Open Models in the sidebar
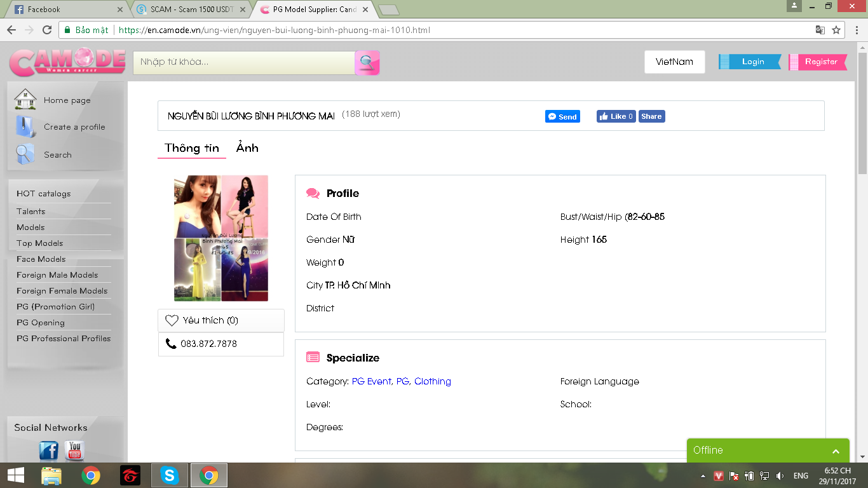This screenshot has height=488, width=868. coord(31,227)
